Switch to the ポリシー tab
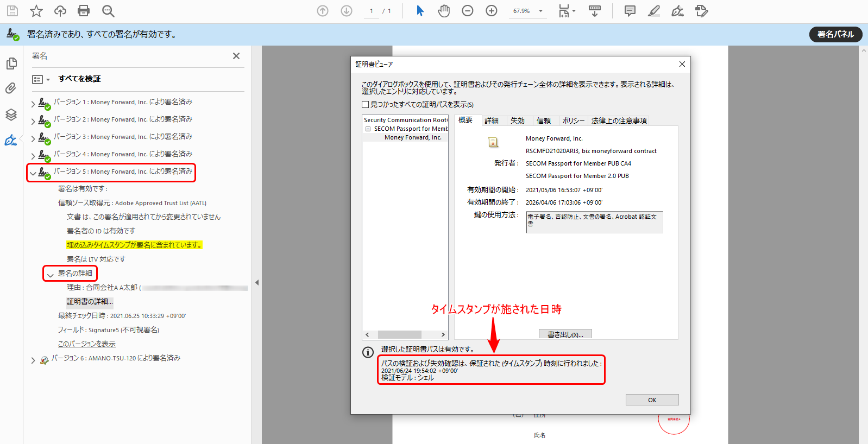The image size is (868, 444). tap(574, 120)
